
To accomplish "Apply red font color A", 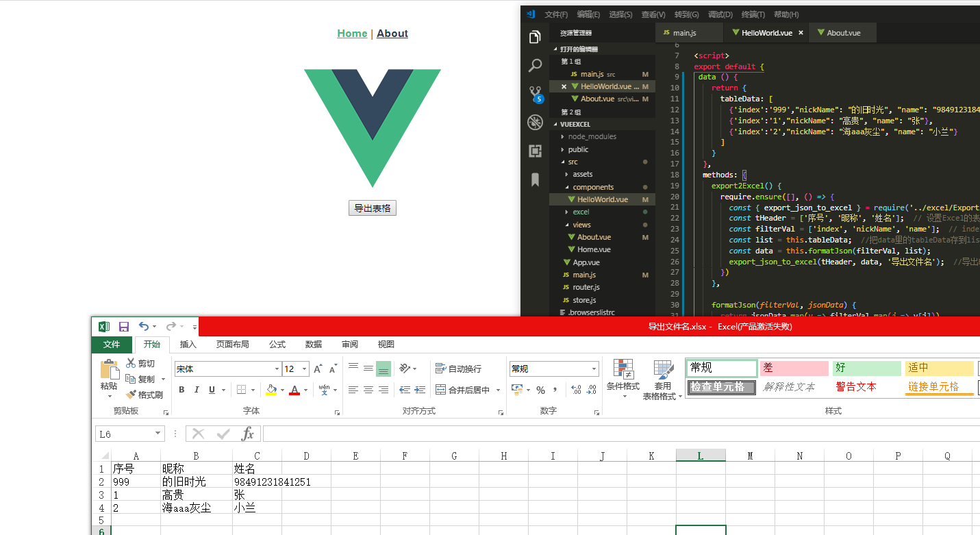I will pyautogui.click(x=294, y=390).
